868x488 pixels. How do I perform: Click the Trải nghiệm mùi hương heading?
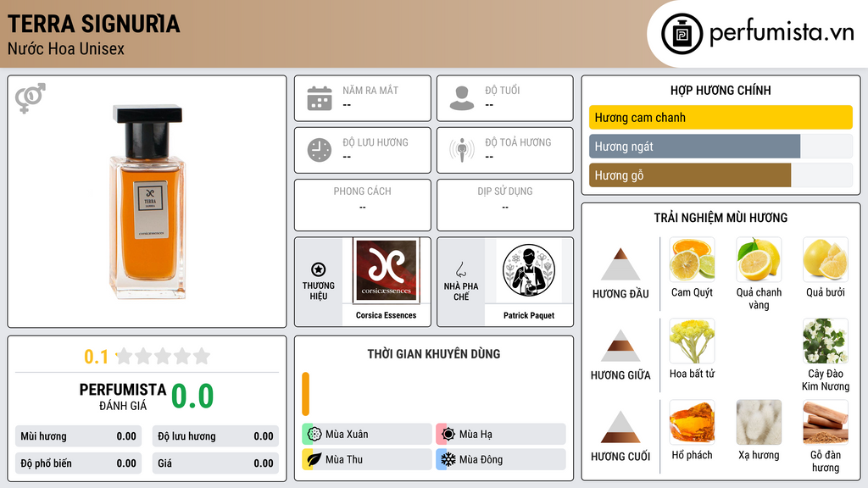721,218
